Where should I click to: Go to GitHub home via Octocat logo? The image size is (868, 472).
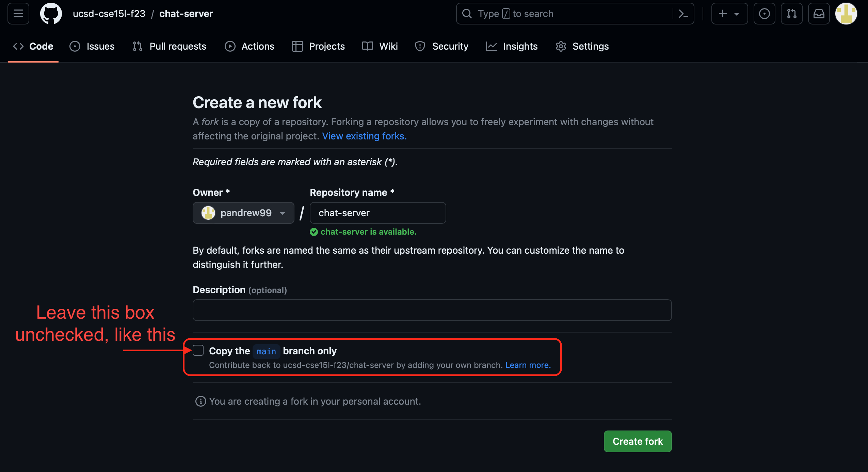pos(51,14)
